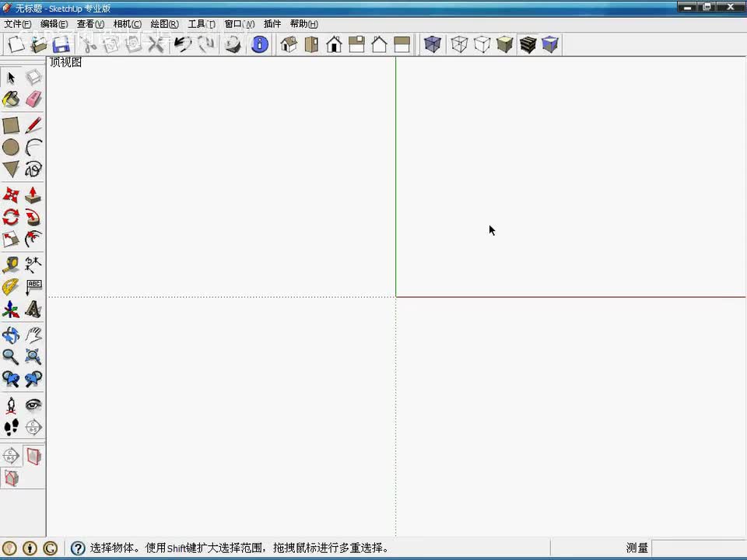Open the 相机 menu
Screen dimensions: 747x560
(127, 24)
